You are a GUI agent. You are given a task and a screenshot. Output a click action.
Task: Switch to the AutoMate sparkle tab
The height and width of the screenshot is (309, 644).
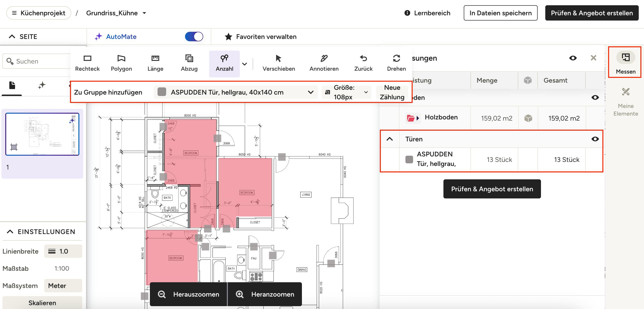coord(42,85)
